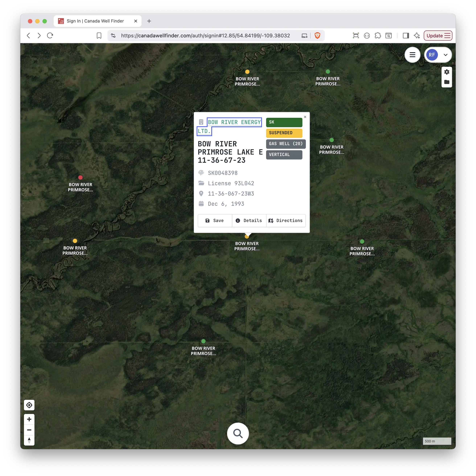The width and height of the screenshot is (476, 476).
Task: Open the settings gear on the map sidebar
Action: click(447, 72)
